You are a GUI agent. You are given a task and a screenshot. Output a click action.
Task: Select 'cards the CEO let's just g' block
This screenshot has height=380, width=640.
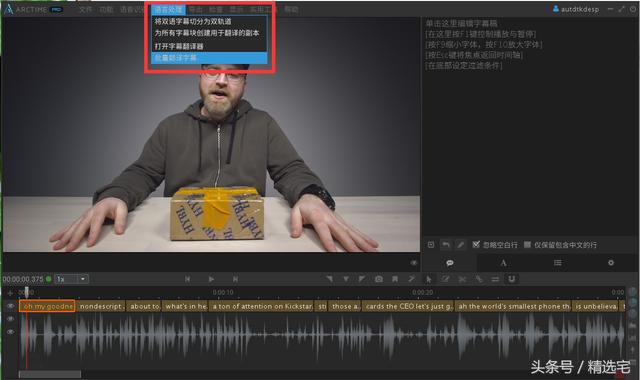point(408,306)
